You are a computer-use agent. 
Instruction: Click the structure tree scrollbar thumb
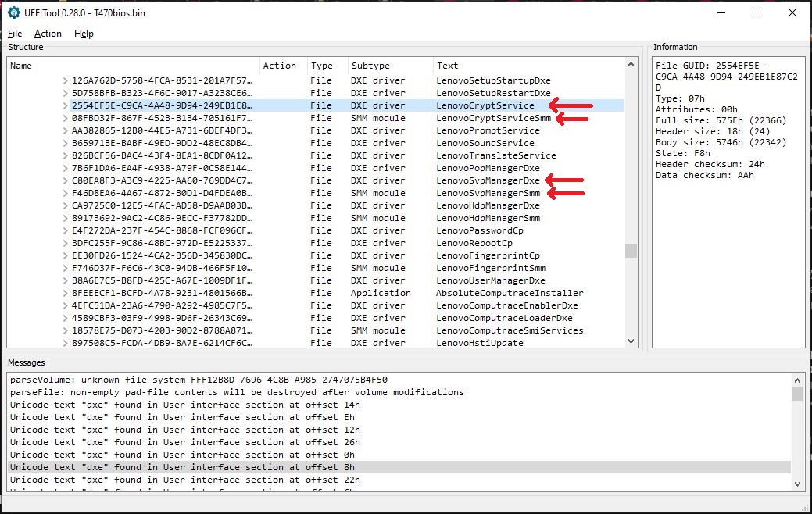(x=631, y=251)
